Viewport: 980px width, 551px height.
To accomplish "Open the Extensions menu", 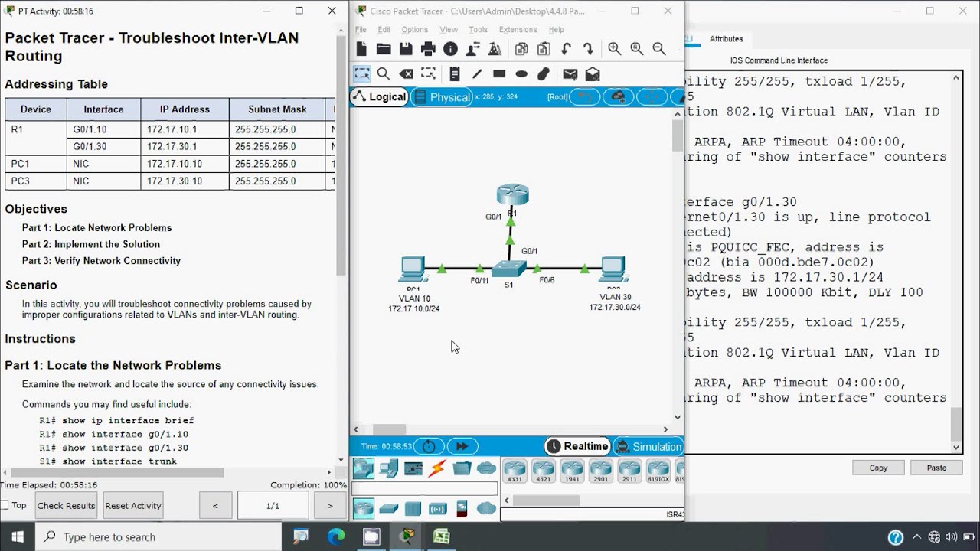I will tap(518, 30).
